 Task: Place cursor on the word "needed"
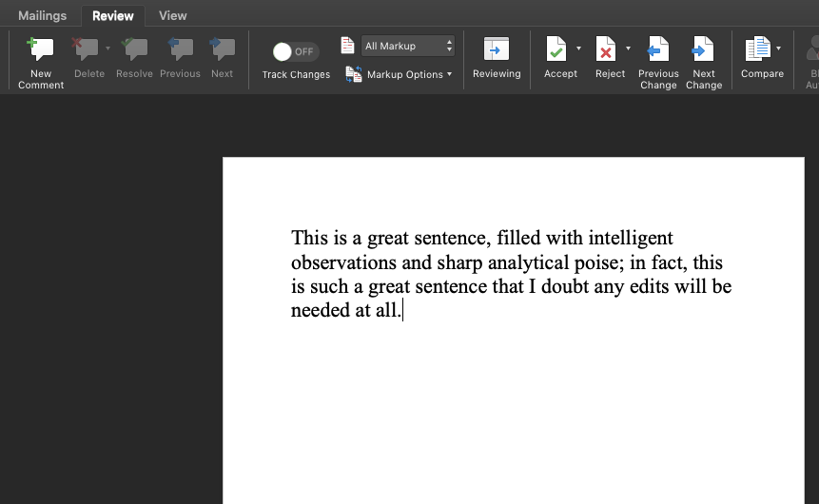tap(321, 310)
